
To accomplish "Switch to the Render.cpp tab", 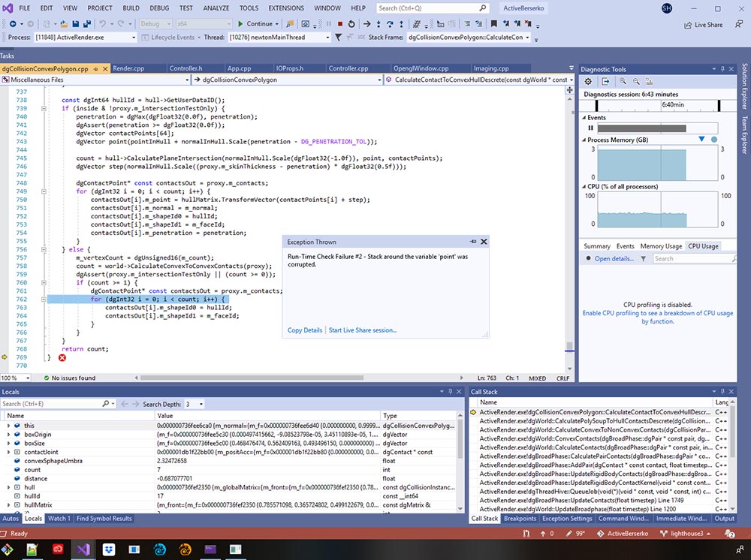I will (x=128, y=68).
